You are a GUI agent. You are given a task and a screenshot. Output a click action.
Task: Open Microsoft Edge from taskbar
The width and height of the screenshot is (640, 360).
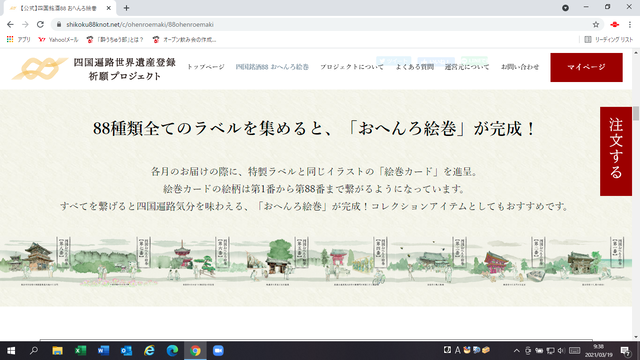point(172,351)
